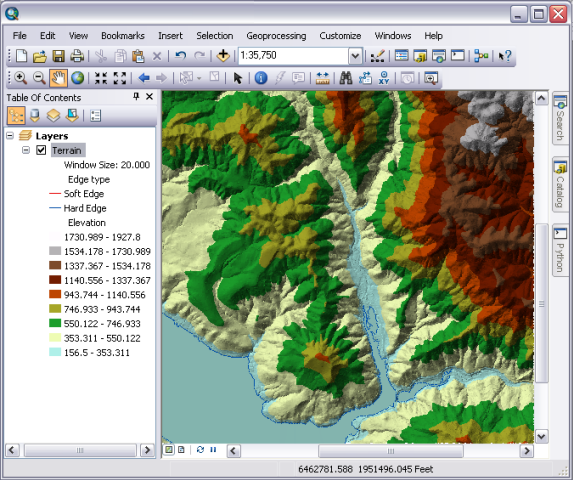Screen dimensions: 573x480
Task: Click the brown 1337.367 - 1534.178 swatch
Action: click(55, 266)
